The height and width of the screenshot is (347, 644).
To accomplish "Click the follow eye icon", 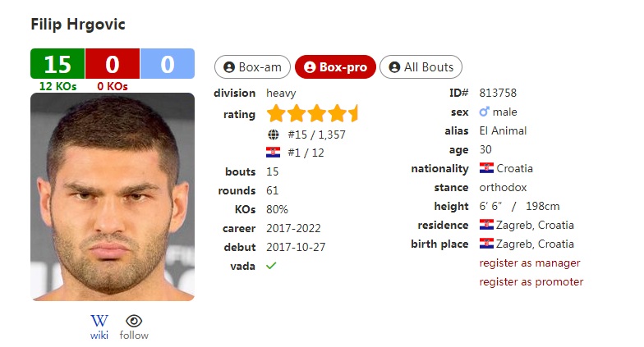I will [134, 321].
